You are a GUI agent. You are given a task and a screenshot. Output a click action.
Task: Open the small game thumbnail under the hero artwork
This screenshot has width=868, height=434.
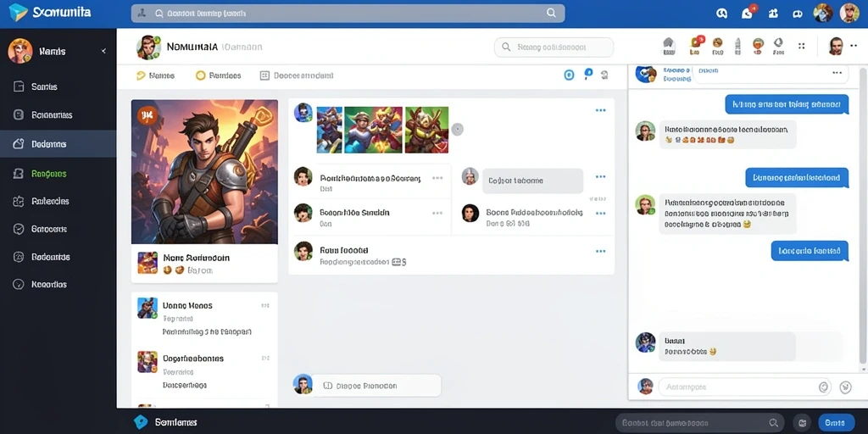tap(147, 263)
